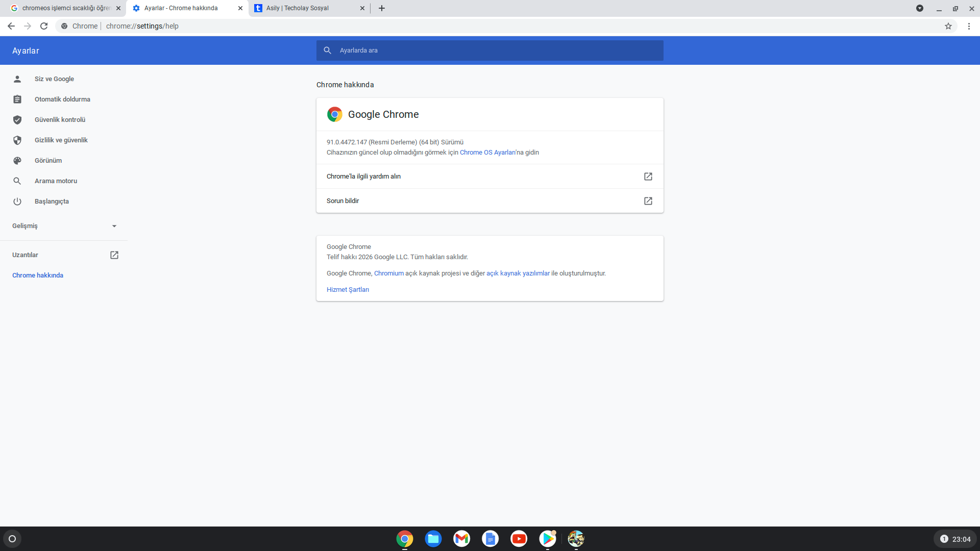Open the status tray showing 23:04
This screenshot has height=551, width=980.
955,539
